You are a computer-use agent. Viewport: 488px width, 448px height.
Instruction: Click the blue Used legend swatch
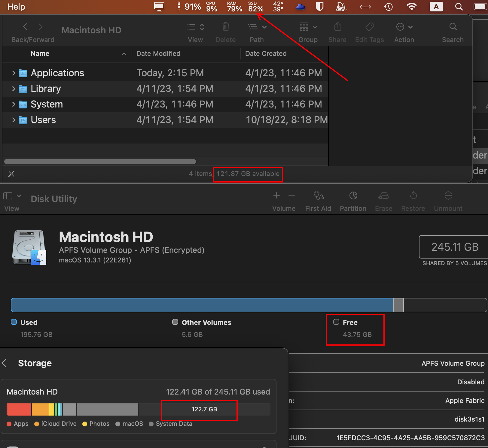click(x=14, y=322)
